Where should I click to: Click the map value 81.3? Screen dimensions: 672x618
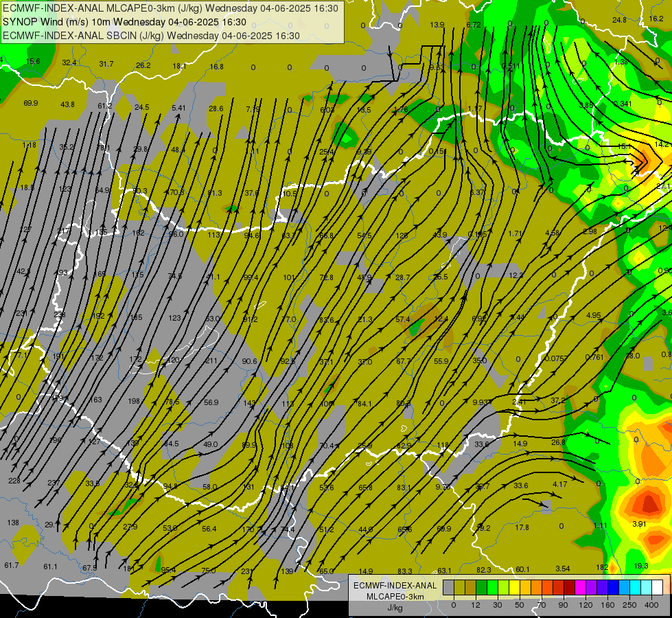pos(215,193)
